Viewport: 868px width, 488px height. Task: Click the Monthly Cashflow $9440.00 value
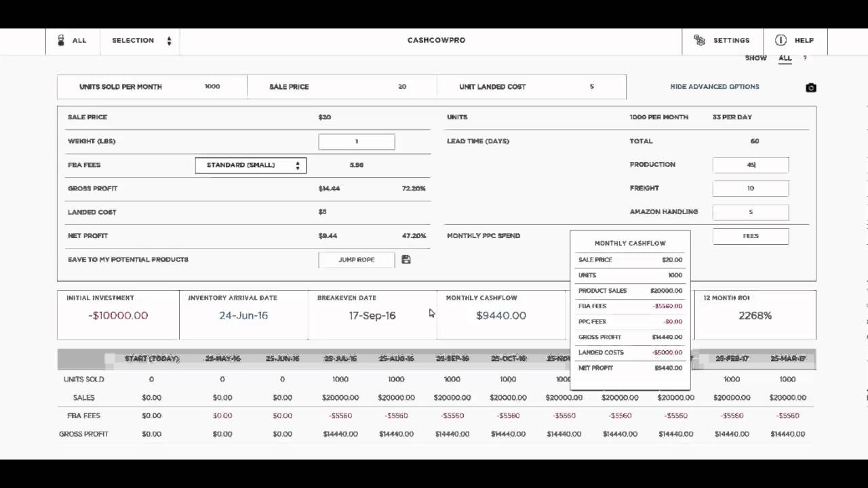[x=501, y=316]
